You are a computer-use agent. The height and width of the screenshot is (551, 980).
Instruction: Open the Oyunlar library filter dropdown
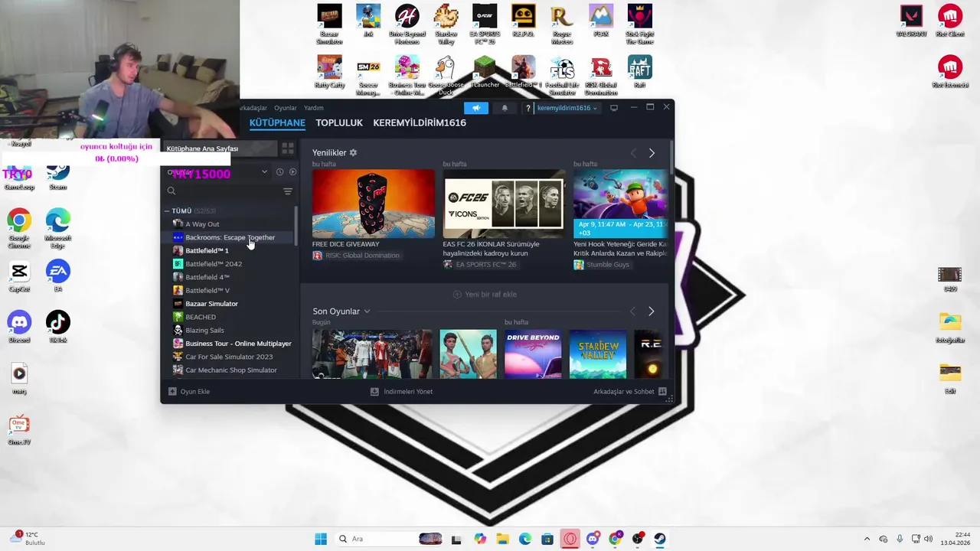point(217,172)
